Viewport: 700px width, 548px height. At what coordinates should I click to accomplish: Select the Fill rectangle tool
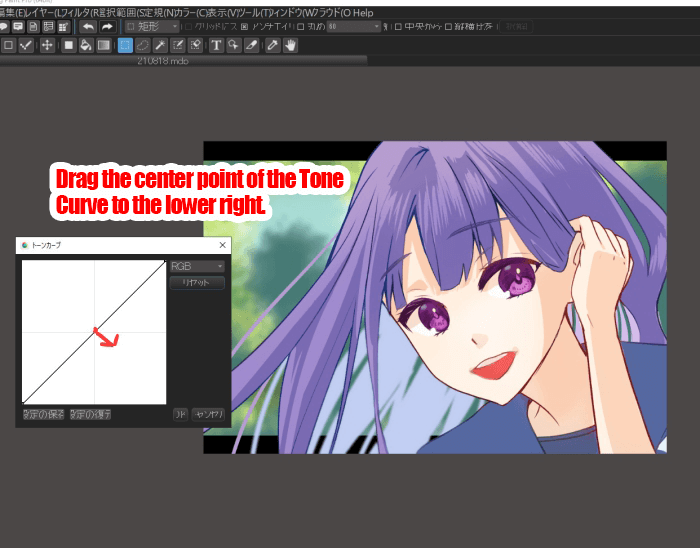(69, 45)
